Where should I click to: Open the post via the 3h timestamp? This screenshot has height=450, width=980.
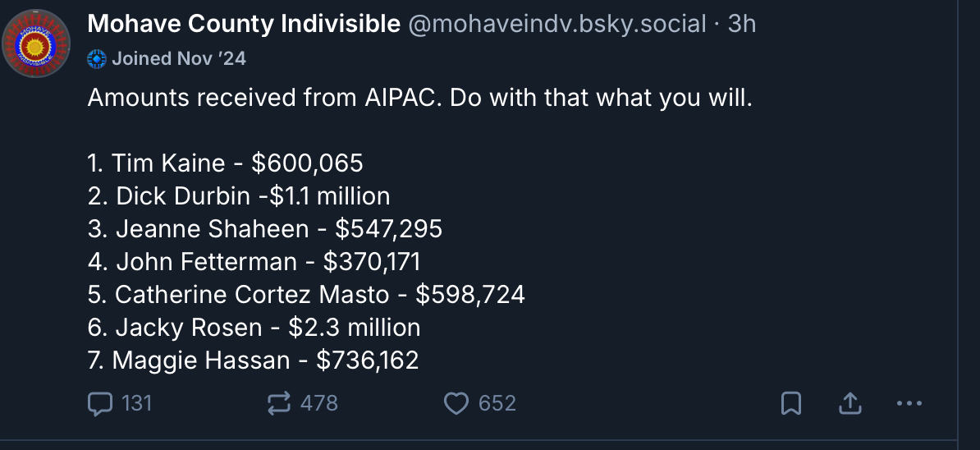click(741, 25)
